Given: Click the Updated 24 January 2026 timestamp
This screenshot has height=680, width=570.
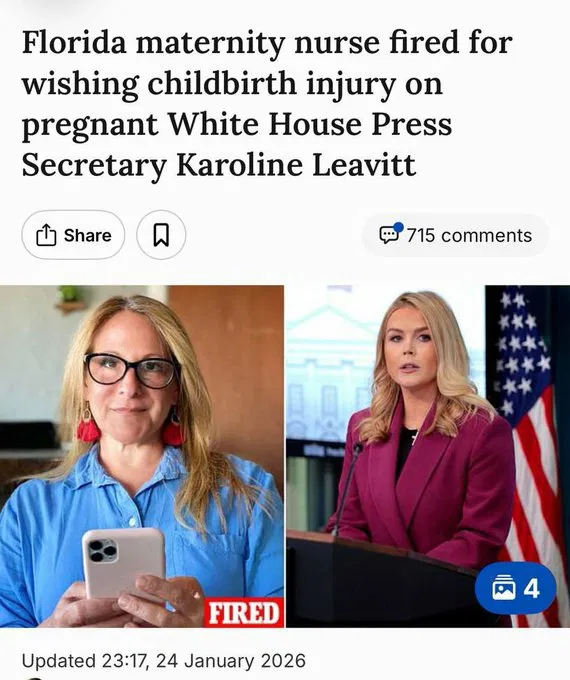Looking at the screenshot, I should tap(164, 661).
